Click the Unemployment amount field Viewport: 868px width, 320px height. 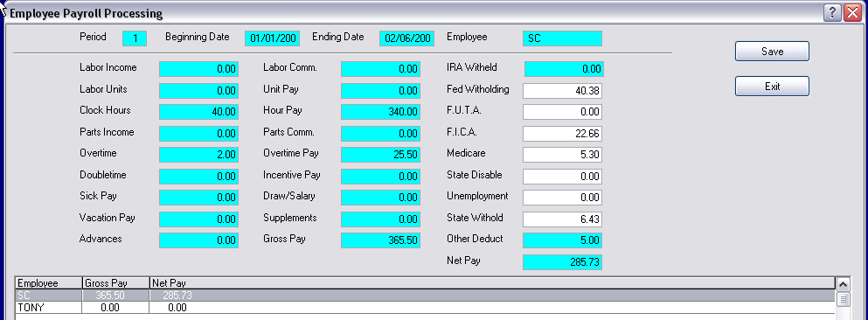click(x=562, y=198)
